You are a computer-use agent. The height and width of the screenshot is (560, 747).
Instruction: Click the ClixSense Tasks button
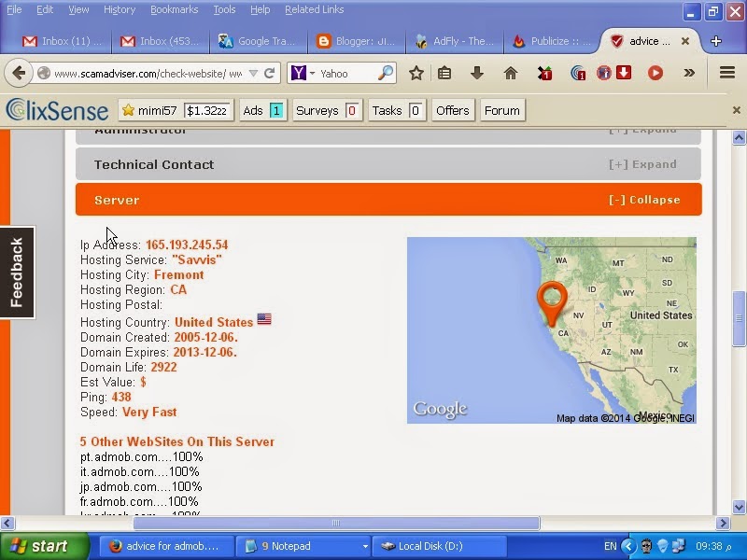coord(396,110)
